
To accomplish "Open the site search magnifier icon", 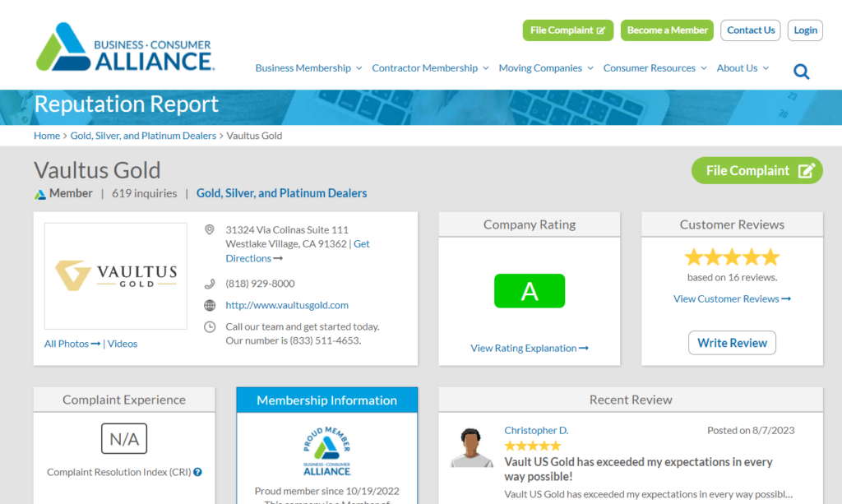I will (801, 72).
